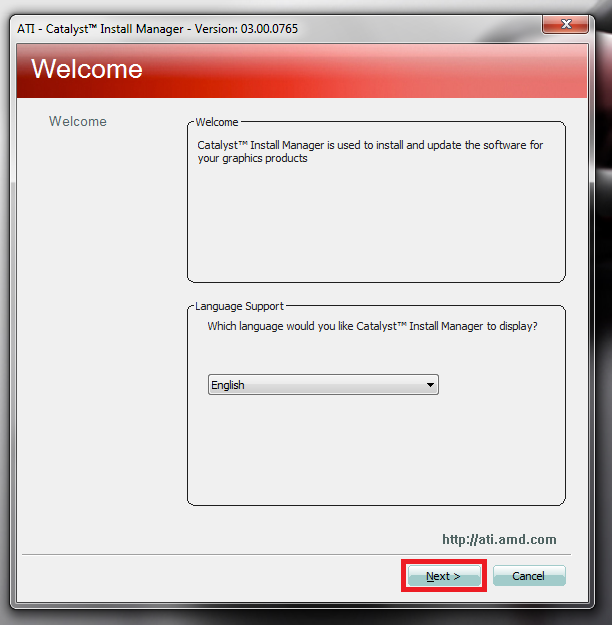Click the Next > button
This screenshot has width=612, height=625.
(x=444, y=576)
